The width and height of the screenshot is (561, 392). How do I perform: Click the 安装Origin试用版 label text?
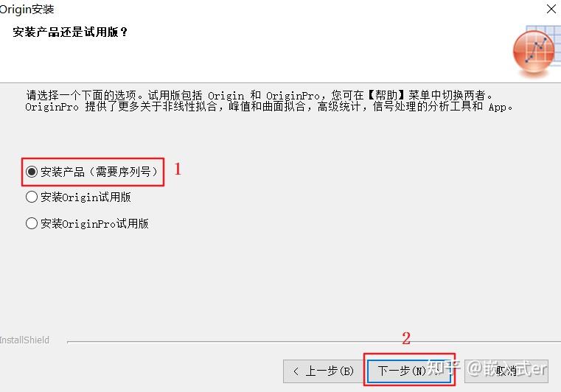click(86, 197)
